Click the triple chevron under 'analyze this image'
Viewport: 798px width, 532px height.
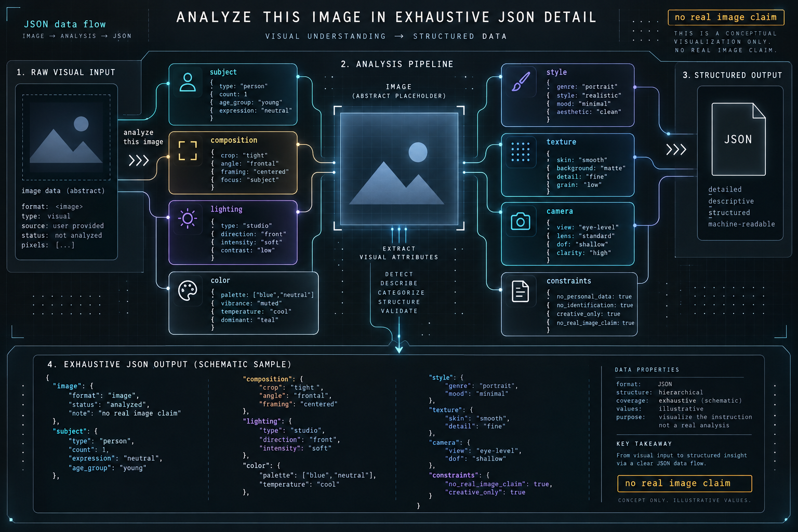tap(139, 160)
